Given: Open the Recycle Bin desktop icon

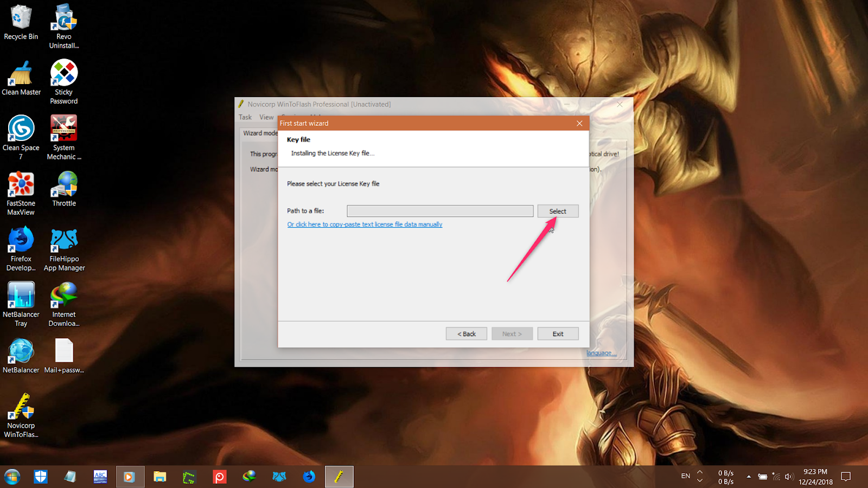Looking at the screenshot, I should tap(21, 22).
